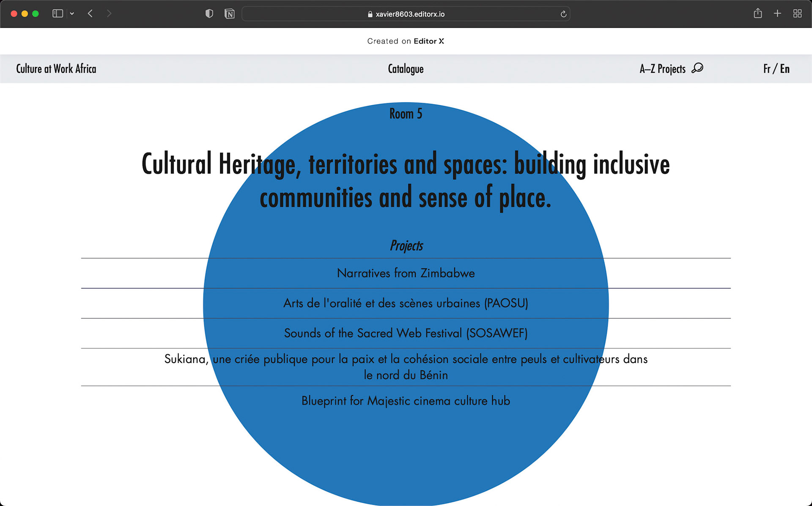Open Blueprint for Majestic cinema culture hub
The width and height of the screenshot is (812, 506).
click(x=406, y=401)
